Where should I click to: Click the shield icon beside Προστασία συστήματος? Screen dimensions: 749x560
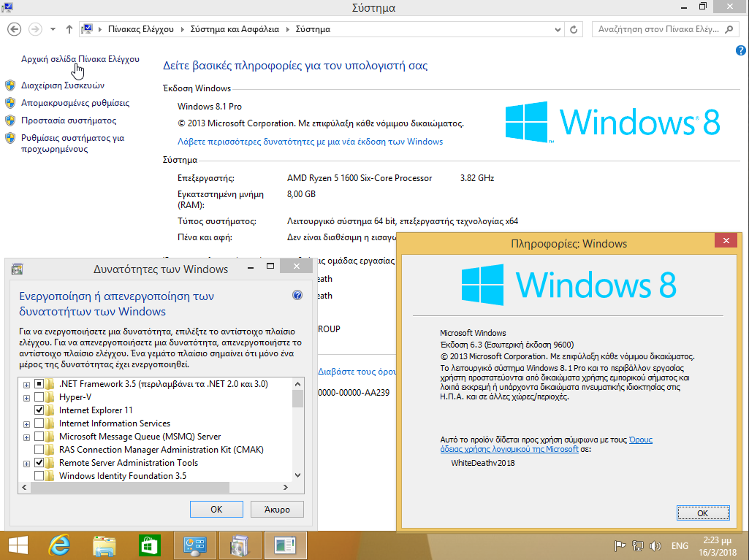tap(10, 120)
